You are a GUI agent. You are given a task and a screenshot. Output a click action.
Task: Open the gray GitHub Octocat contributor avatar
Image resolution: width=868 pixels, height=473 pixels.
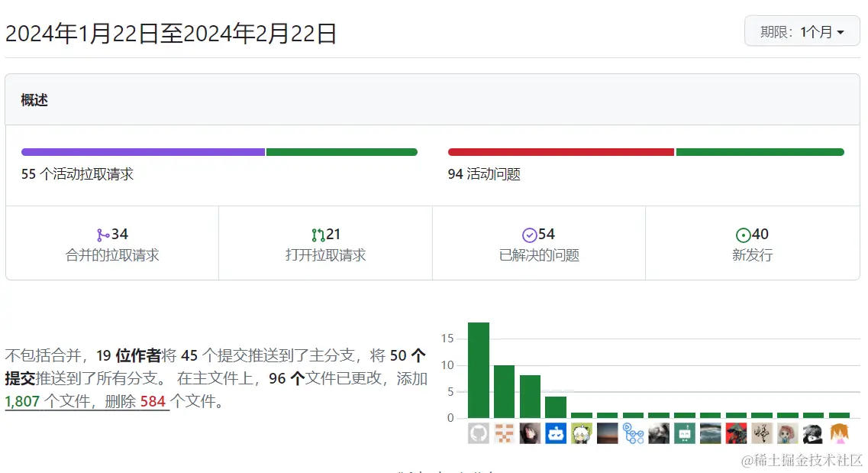[x=479, y=433]
